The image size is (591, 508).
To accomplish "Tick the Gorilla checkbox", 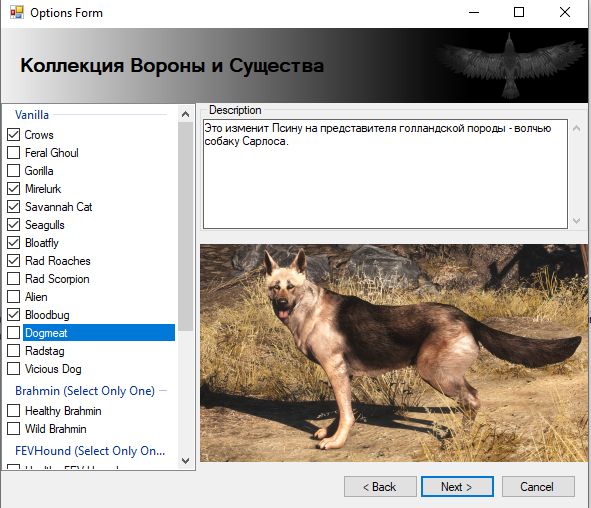I will [14, 170].
